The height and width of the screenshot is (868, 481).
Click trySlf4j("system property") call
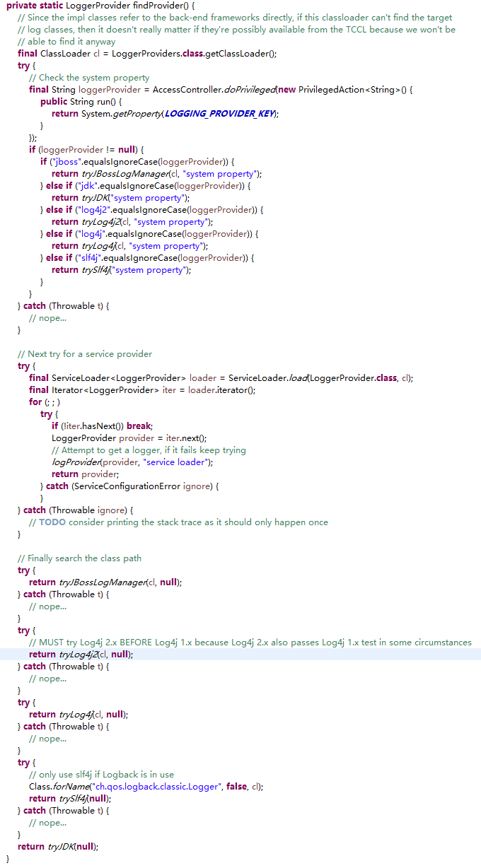137,270
